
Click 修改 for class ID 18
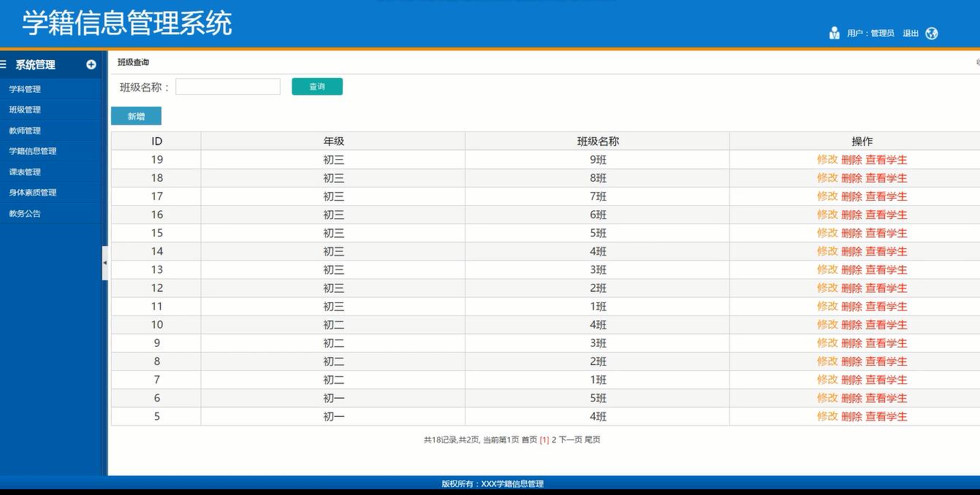click(827, 178)
